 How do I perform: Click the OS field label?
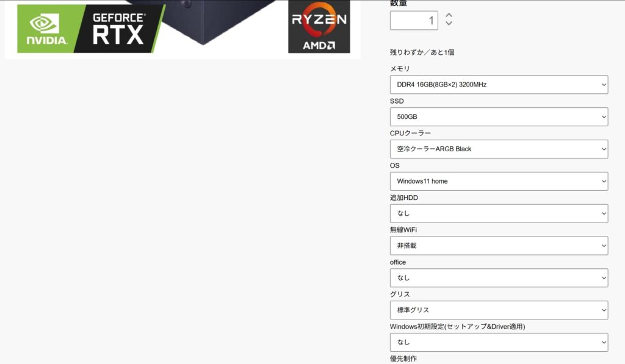pos(395,165)
